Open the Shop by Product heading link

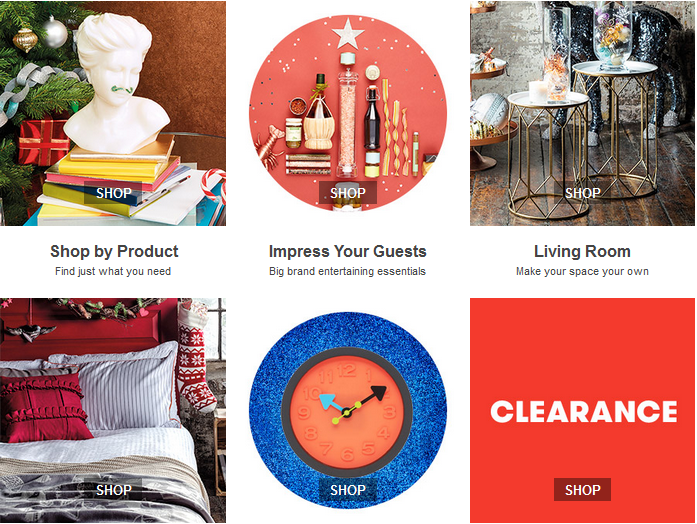tap(114, 252)
